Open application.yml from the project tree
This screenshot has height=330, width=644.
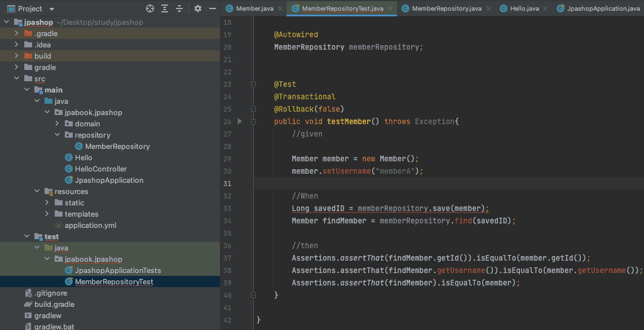click(90, 225)
